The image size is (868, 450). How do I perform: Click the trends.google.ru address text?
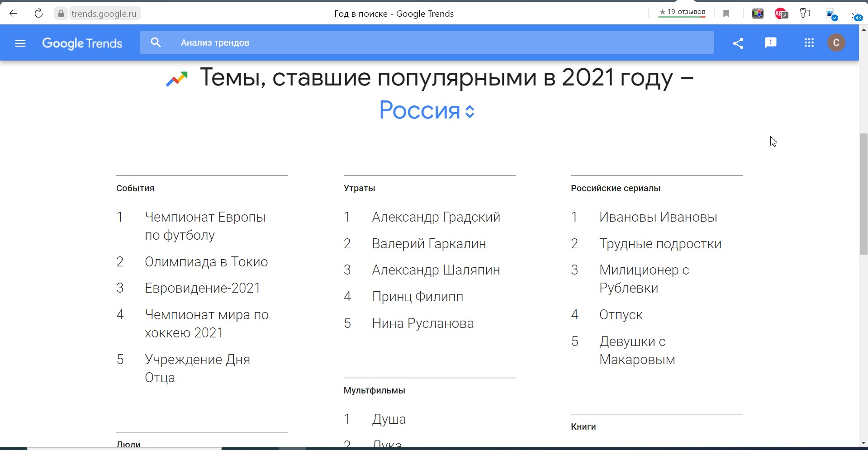pyautogui.click(x=104, y=14)
